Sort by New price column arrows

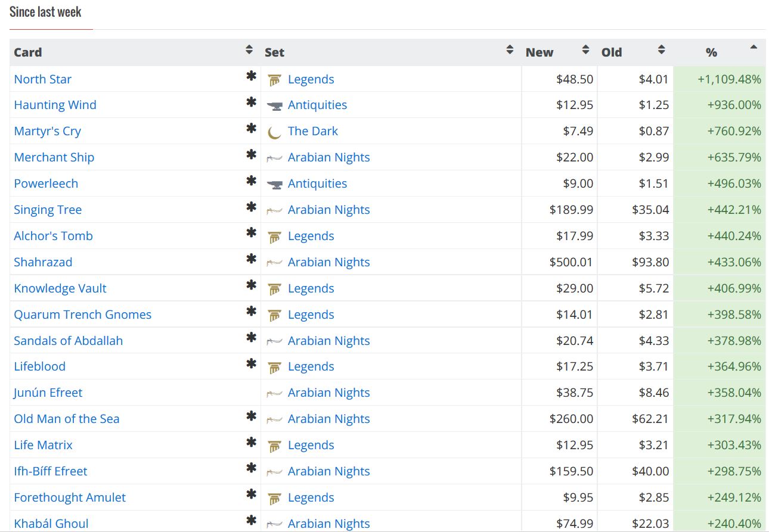(x=585, y=51)
